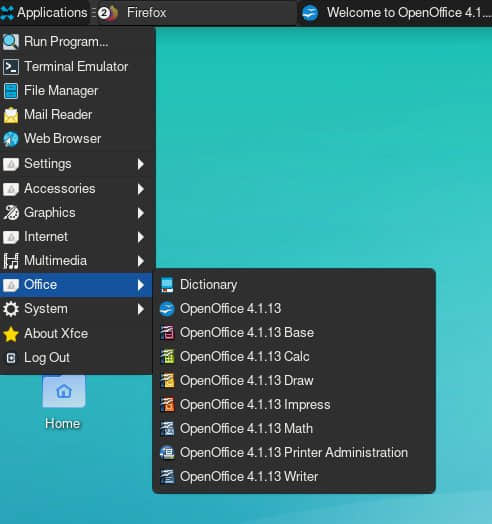This screenshot has height=524, width=492.
Task: Click the Accessories folder icon
Action: (11, 189)
